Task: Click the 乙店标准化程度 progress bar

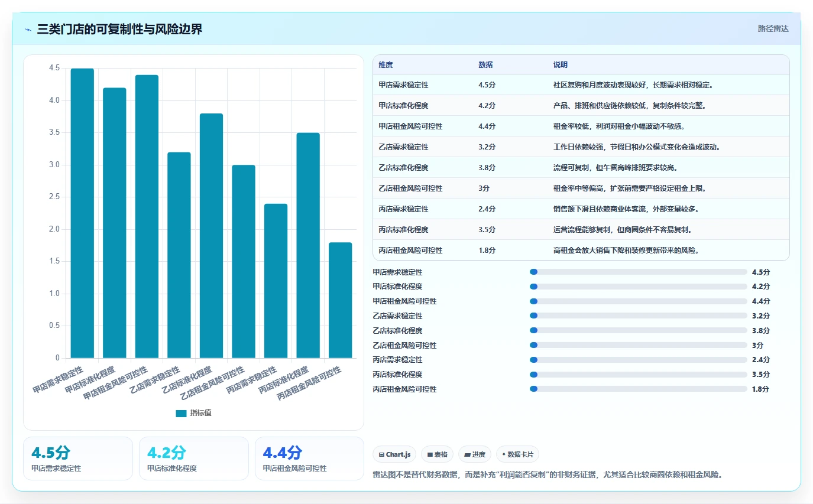Action: tap(639, 330)
